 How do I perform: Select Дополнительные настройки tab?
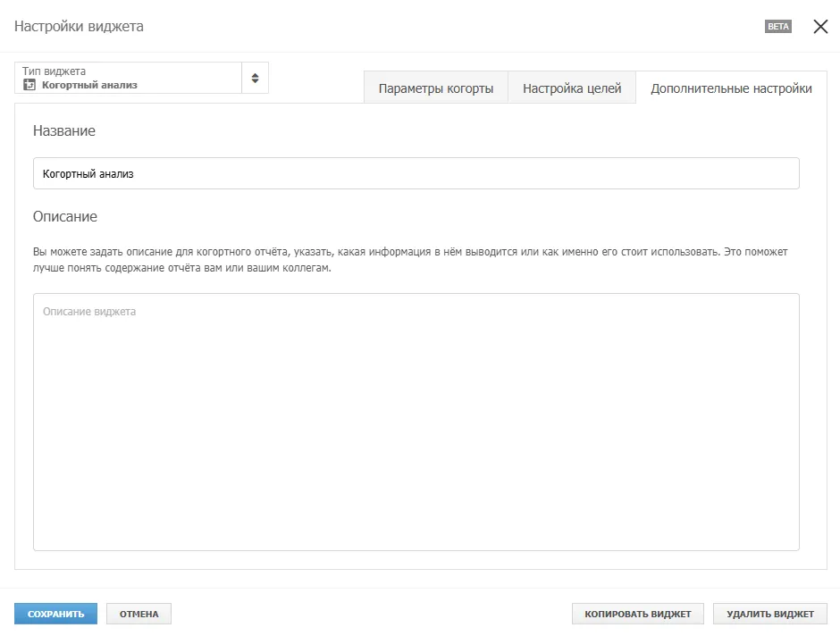(731, 88)
